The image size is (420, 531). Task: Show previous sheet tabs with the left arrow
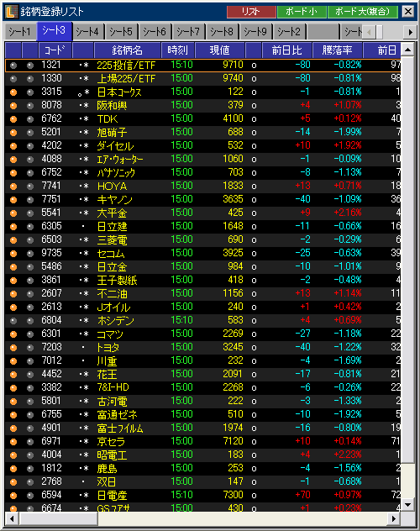click(369, 33)
